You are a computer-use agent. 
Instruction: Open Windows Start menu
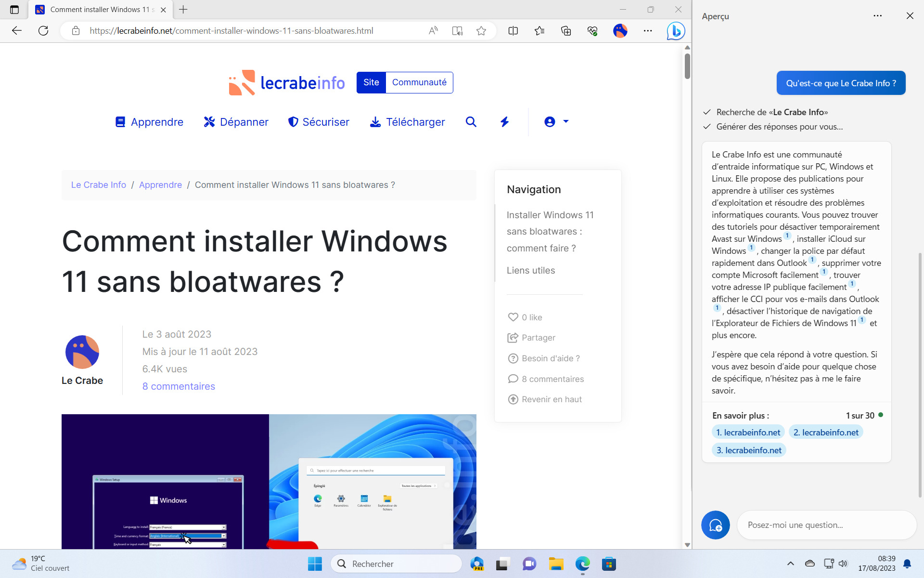click(x=315, y=564)
